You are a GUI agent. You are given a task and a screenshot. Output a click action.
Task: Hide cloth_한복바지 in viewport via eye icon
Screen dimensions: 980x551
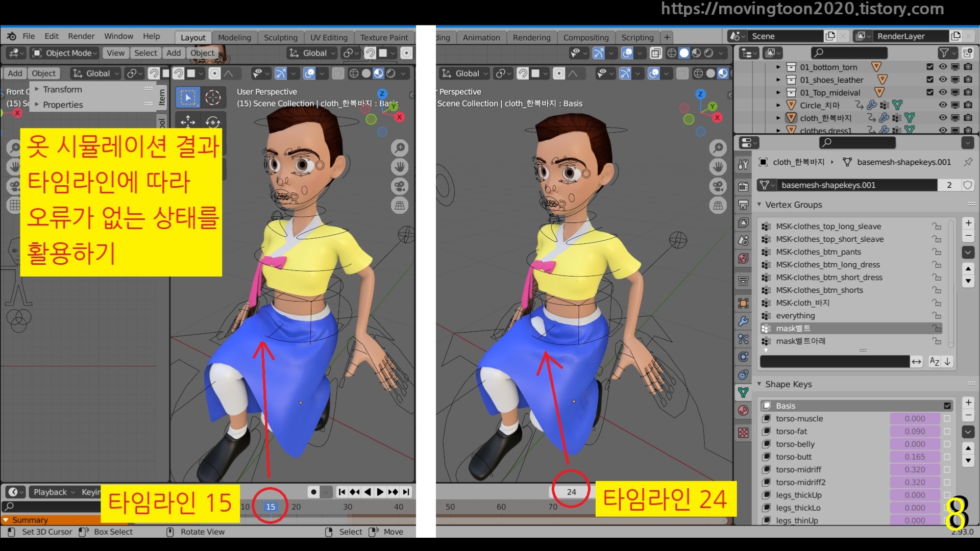point(943,118)
